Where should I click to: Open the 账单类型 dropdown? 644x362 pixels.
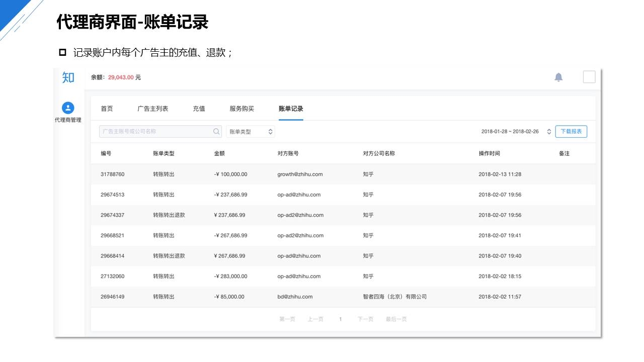click(x=250, y=132)
